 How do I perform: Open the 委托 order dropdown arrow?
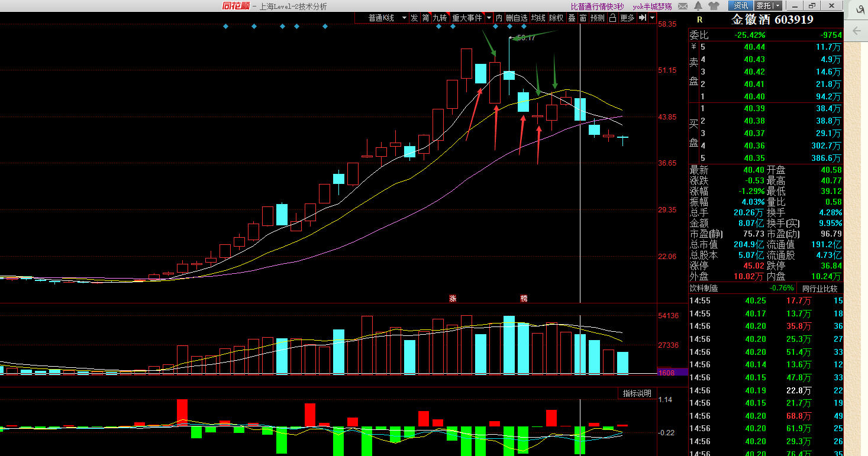pos(777,6)
